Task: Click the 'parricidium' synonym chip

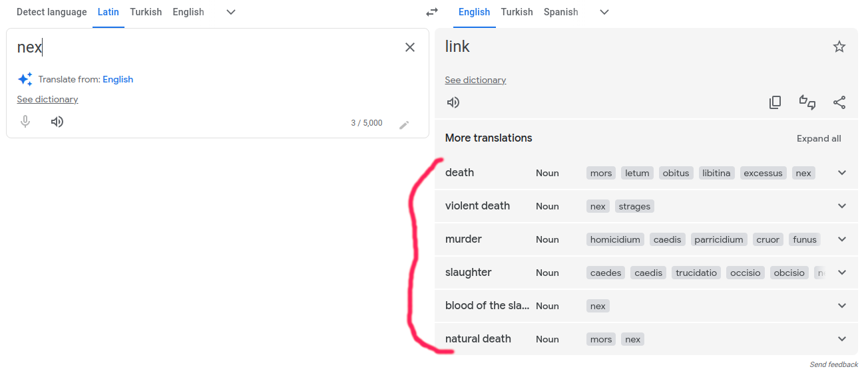Action: (719, 239)
